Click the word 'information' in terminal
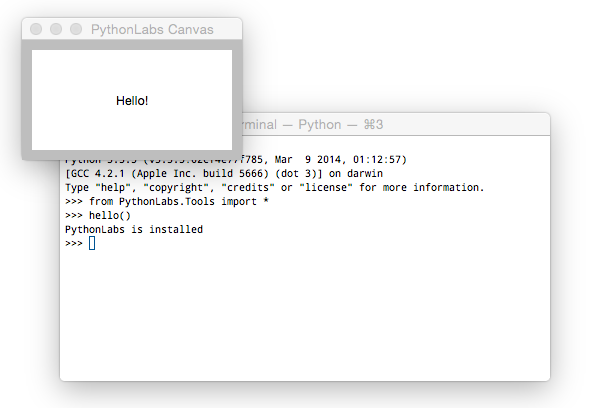Viewport: 594px width, 408px height. [x=446, y=188]
